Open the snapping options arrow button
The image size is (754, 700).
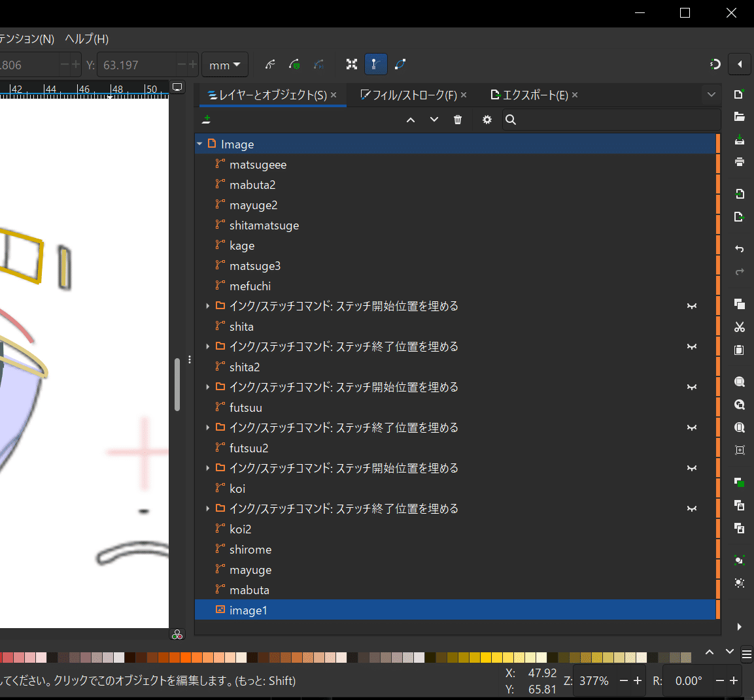click(x=740, y=64)
